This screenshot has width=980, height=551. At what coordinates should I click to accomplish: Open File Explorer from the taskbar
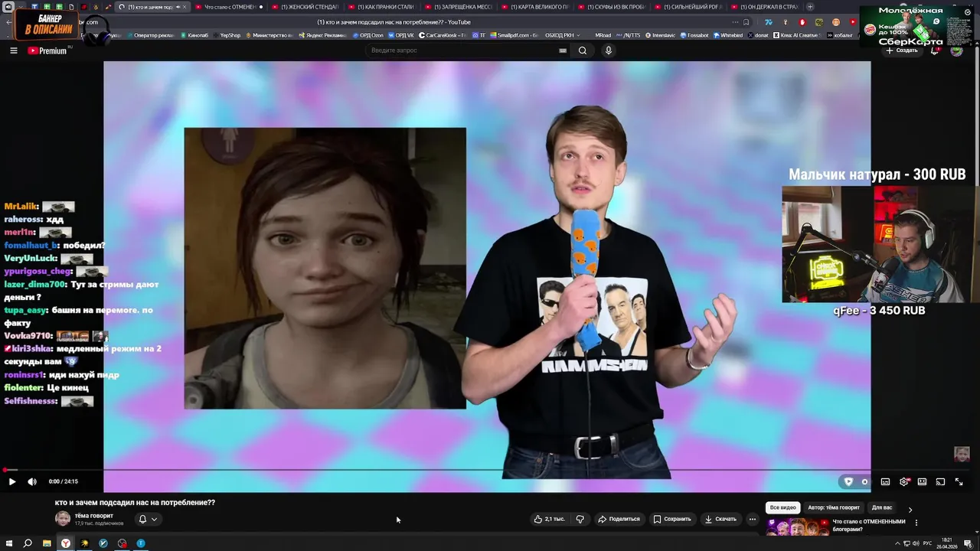[x=47, y=543]
